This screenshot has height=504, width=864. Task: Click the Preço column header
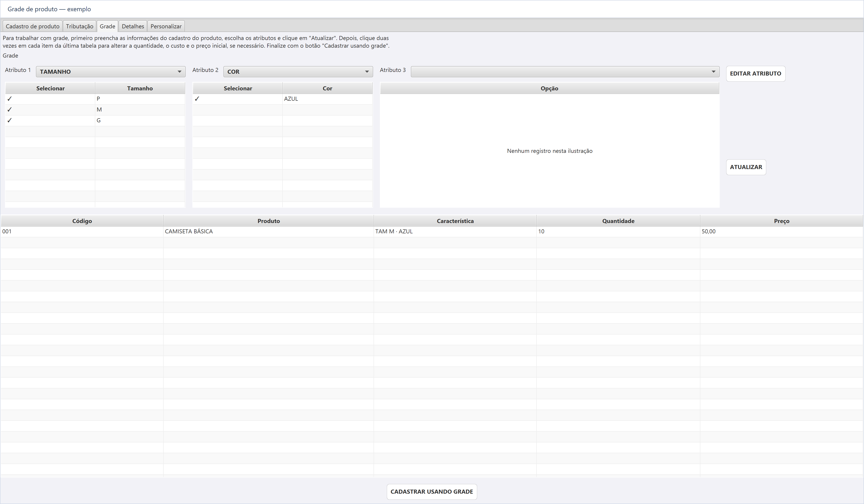pyautogui.click(x=781, y=221)
